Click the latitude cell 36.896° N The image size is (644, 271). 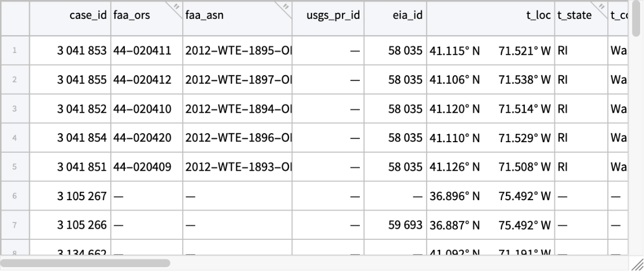pos(455,195)
